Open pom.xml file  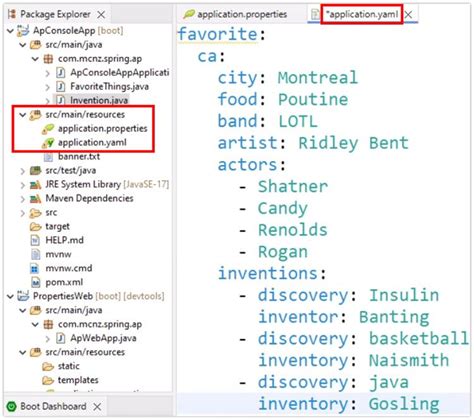[64, 282]
